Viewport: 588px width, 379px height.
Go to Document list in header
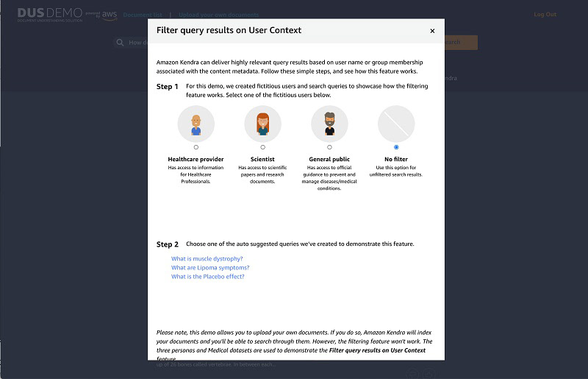(143, 15)
